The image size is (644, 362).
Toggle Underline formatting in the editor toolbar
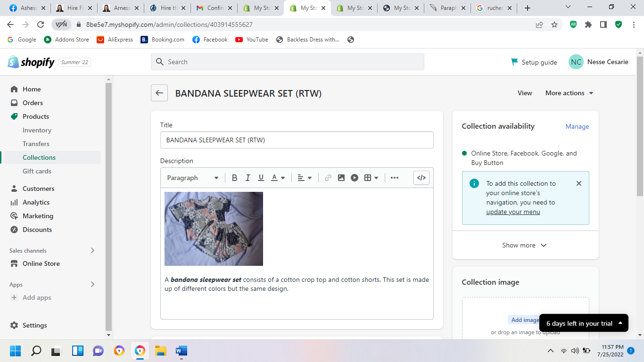(x=261, y=178)
